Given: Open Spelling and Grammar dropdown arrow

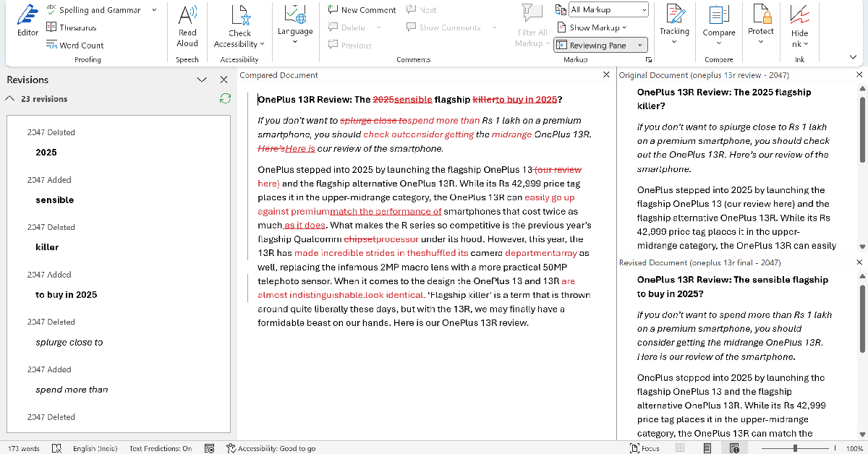Looking at the screenshot, I should (x=154, y=10).
